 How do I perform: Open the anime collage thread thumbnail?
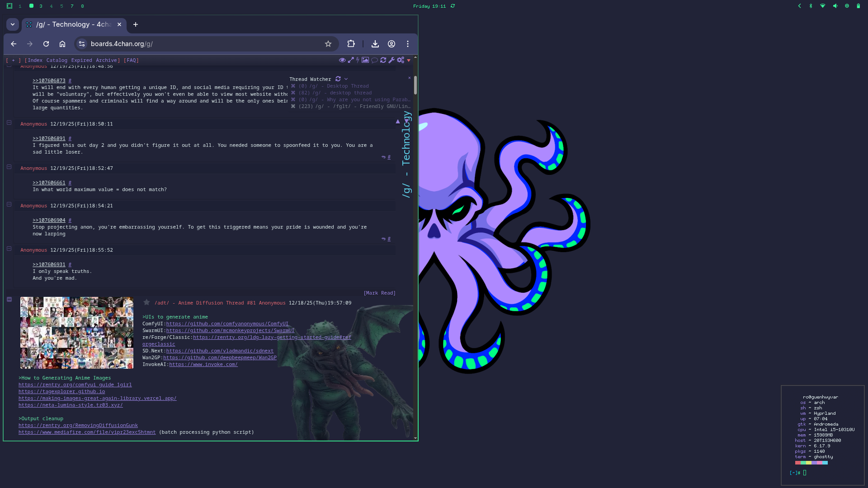coord(77,333)
